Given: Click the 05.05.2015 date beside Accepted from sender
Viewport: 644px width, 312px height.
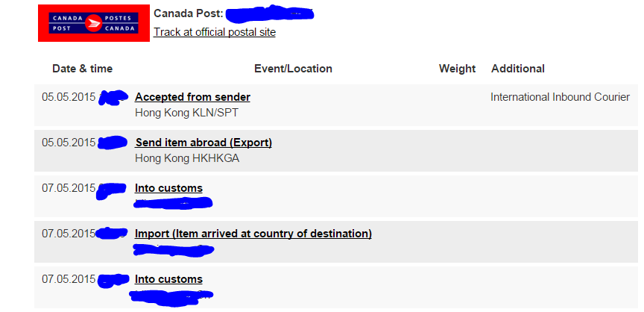Looking at the screenshot, I should coord(69,97).
